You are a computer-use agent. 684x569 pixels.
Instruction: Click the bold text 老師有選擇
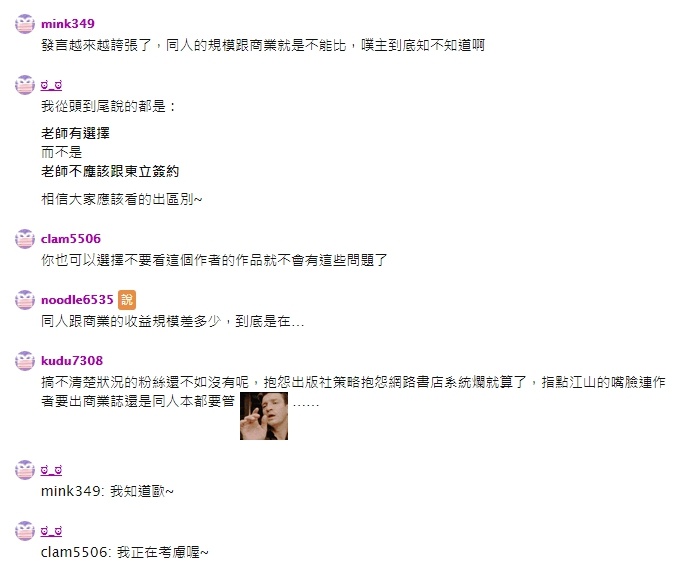(x=75, y=133)
